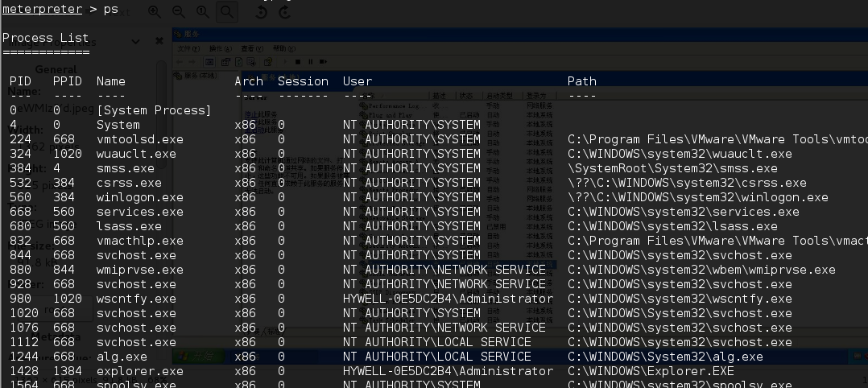Click the restart service icon
The image size is (868, 388).
tap(324, 61)
